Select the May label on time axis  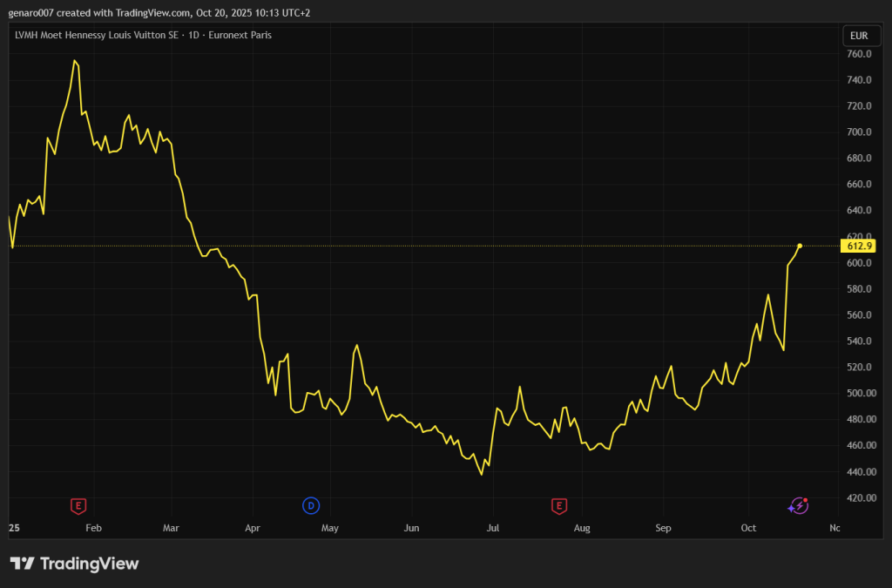(x=329, y=528)
